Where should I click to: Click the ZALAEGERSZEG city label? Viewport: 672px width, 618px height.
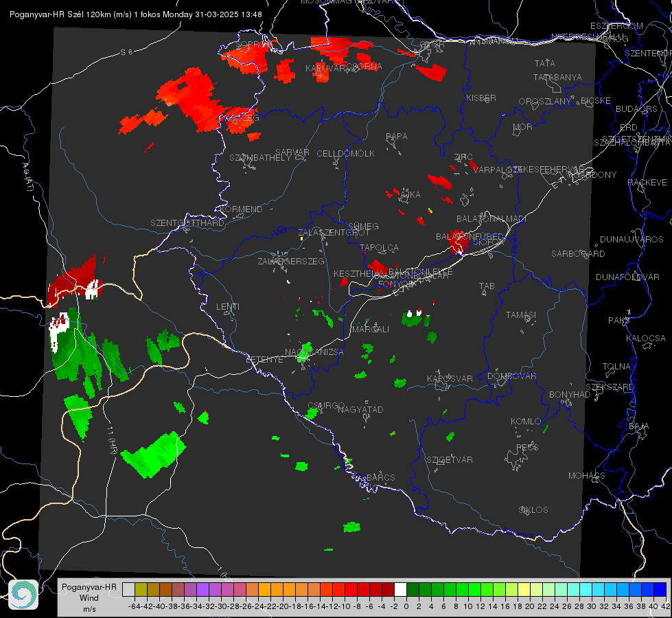click(x=291, y=261)
